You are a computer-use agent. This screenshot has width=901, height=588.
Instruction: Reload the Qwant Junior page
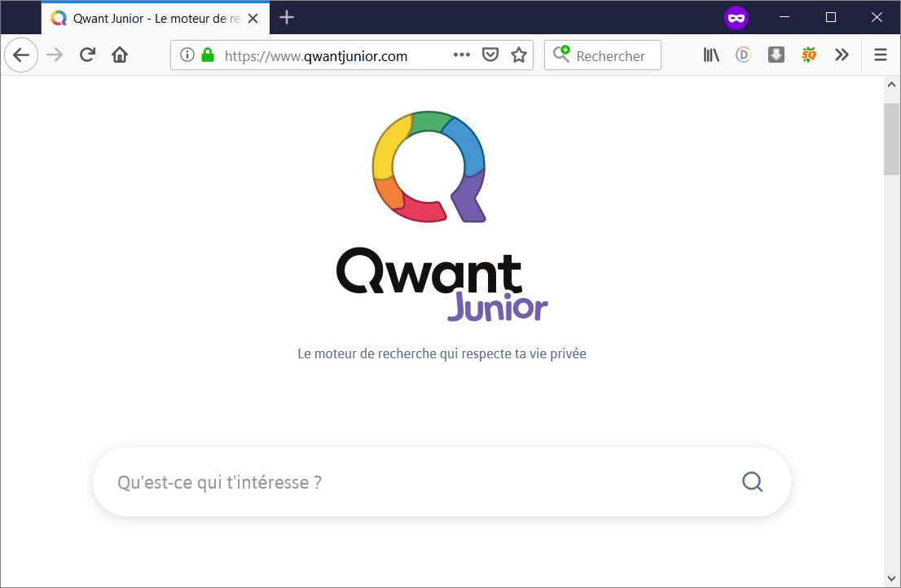(87, 55)
